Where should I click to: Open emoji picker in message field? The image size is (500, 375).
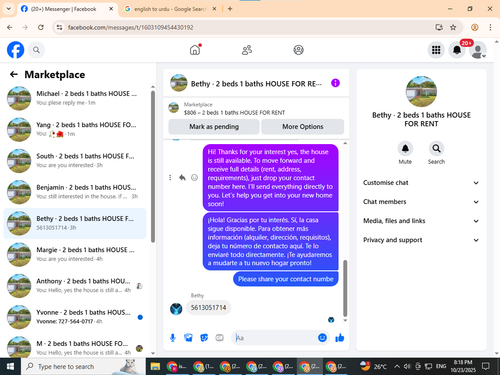(x=322, y=338)
